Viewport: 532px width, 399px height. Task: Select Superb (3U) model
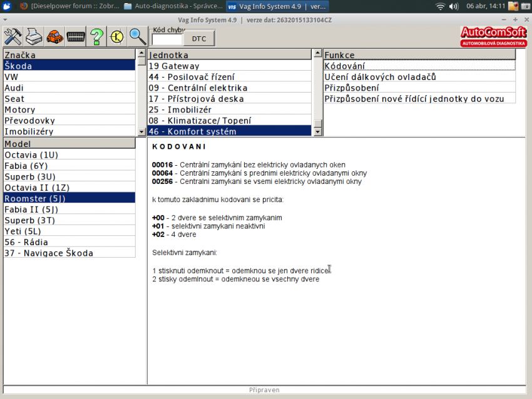click(69, 176)
